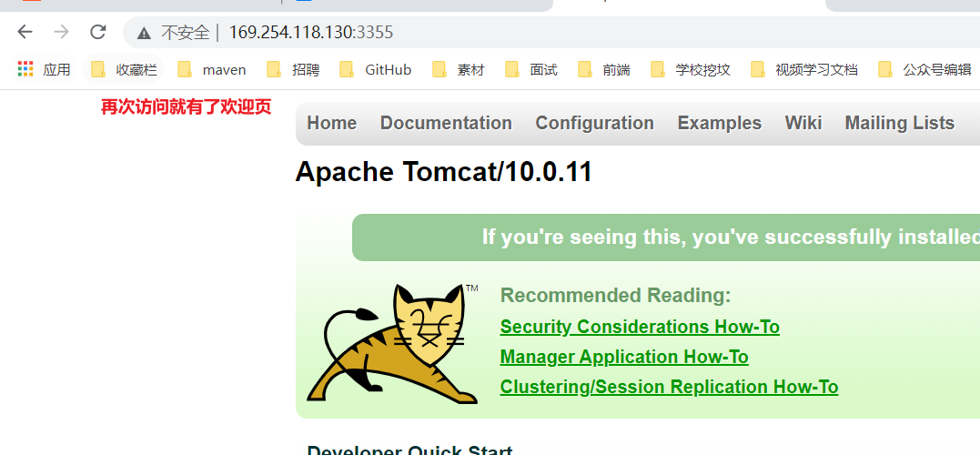Open Documentation in Tomcat navigation

pos(446,123)
